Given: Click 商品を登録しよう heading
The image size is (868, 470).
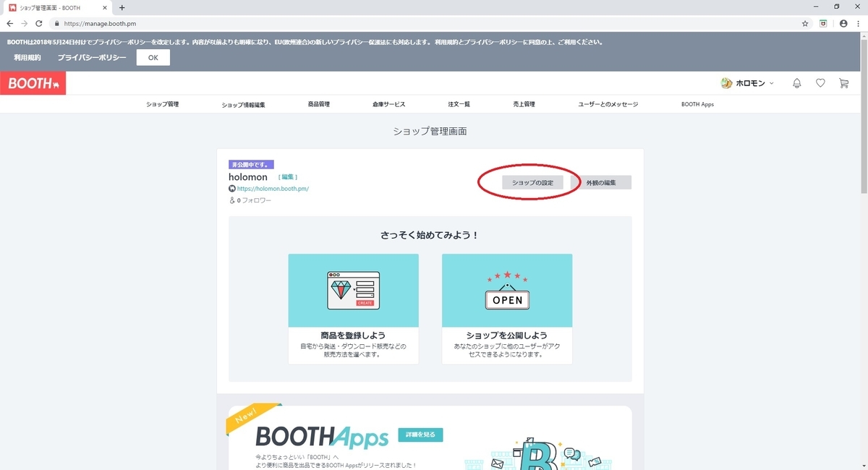Looking at the screenshot, I should point(353,336).
